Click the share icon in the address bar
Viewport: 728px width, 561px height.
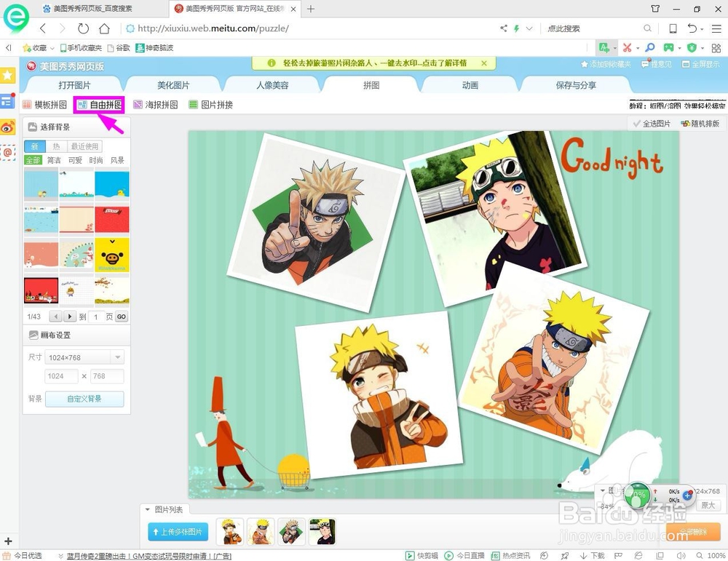tap(504, 28)
